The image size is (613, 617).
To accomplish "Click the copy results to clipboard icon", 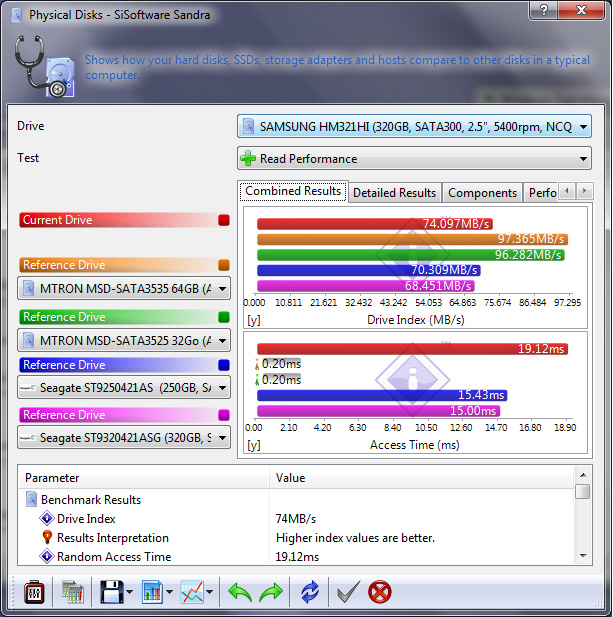I will click(x=73, y=592).
